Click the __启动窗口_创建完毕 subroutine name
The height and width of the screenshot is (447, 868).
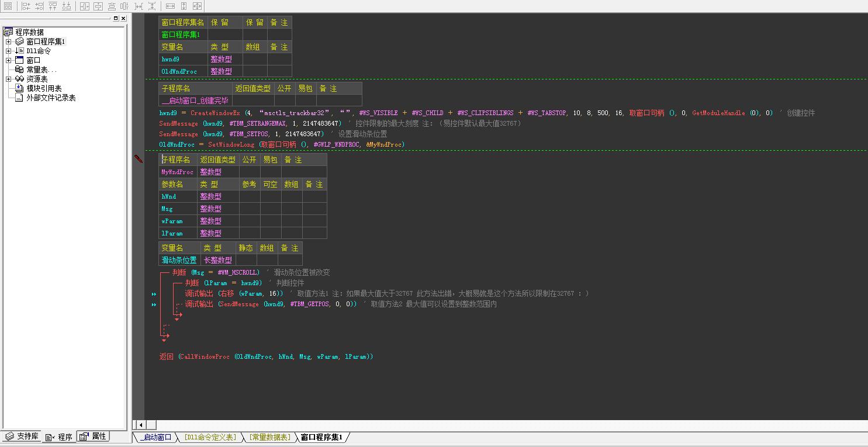click(x=195, y=101)
